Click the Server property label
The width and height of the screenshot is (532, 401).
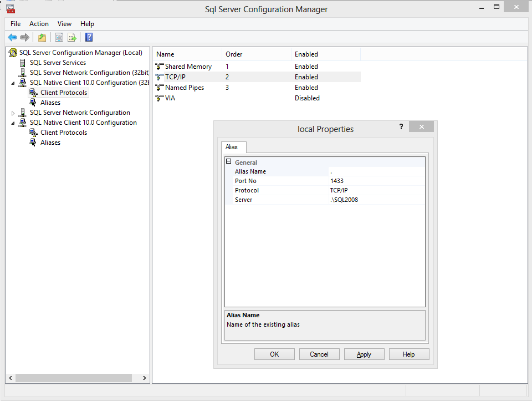point(244,200)
